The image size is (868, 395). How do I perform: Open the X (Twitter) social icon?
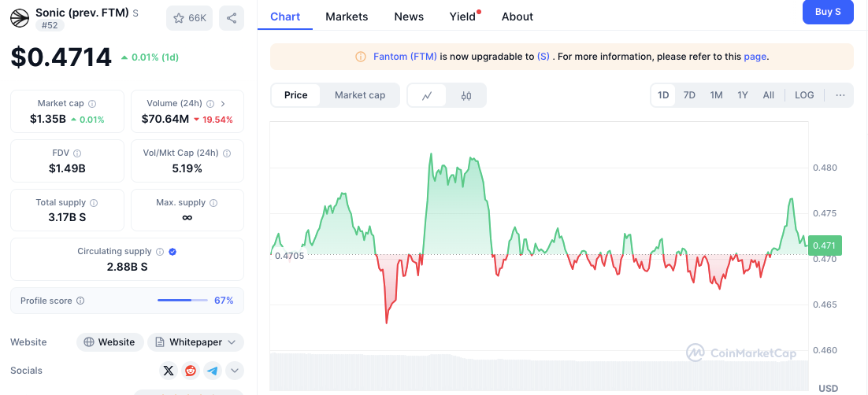169,371
